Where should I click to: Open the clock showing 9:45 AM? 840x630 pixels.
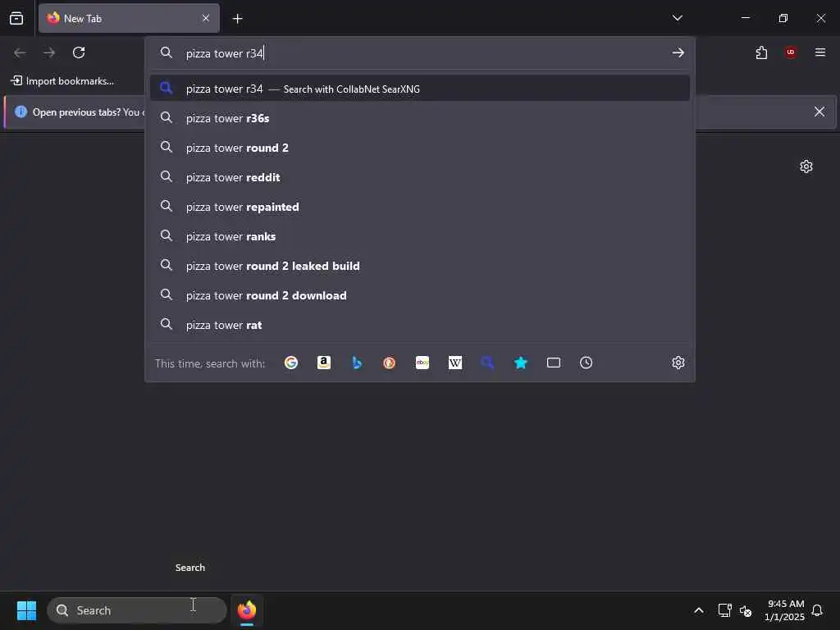point(785,610)
